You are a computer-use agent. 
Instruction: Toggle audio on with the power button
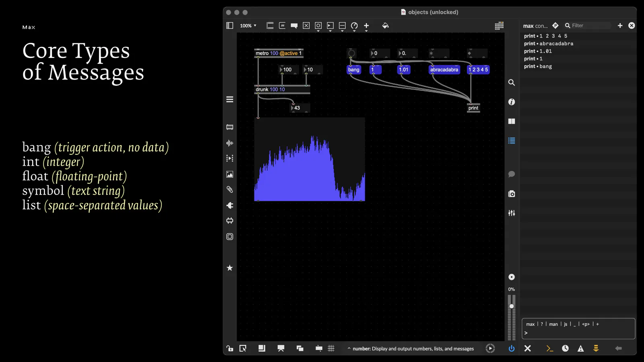coord(512,348)
